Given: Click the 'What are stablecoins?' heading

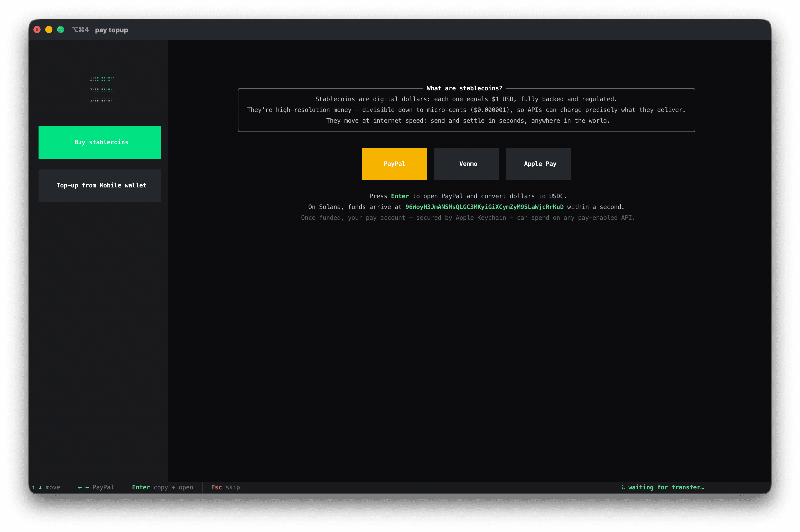Looking at the screenshot, I should (x=464, y=88).
